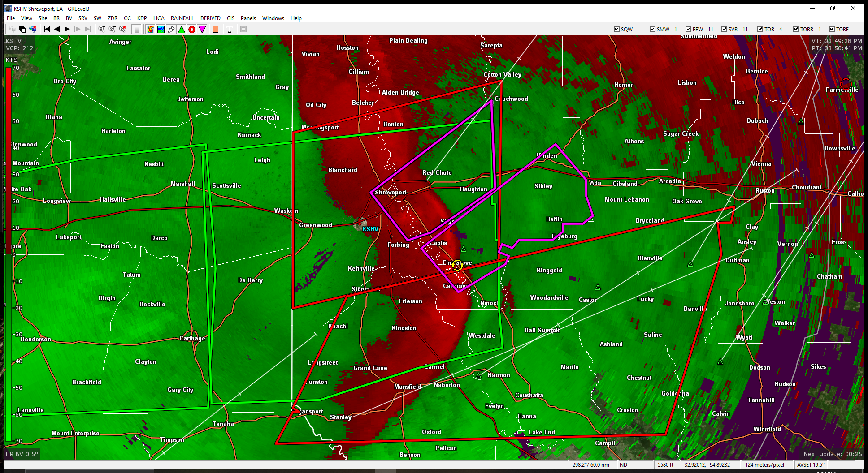868x473 pixels.
Task: Click the gray gradient square toolbar icon
Action: pyautogui.click(x=137, y=29)
